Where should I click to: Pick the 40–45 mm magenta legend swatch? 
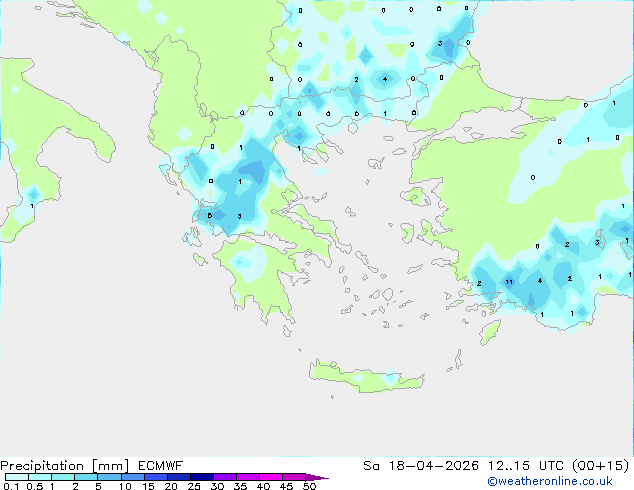pos(271,477)
